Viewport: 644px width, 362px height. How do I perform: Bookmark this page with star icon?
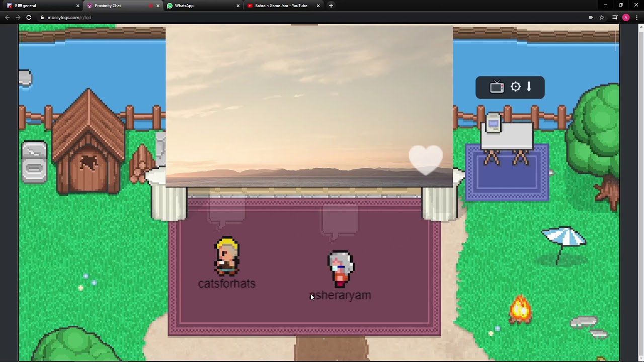[602, 18]
